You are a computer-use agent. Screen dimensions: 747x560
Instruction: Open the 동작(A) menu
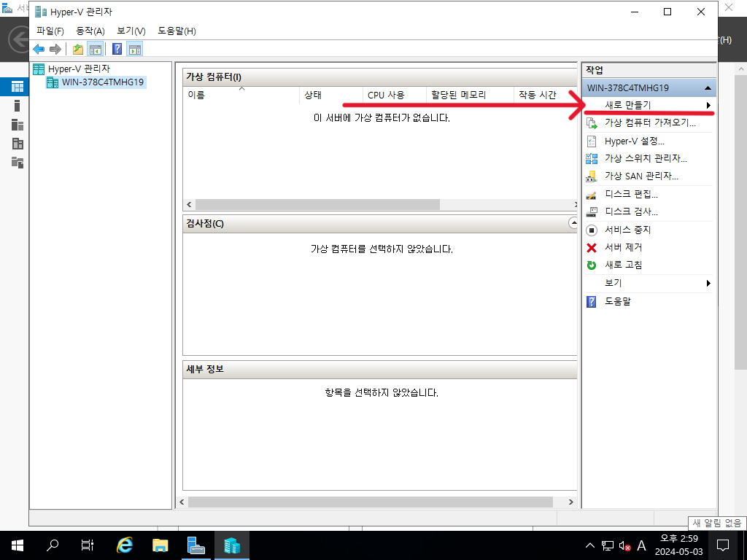(x=90, y=31)
